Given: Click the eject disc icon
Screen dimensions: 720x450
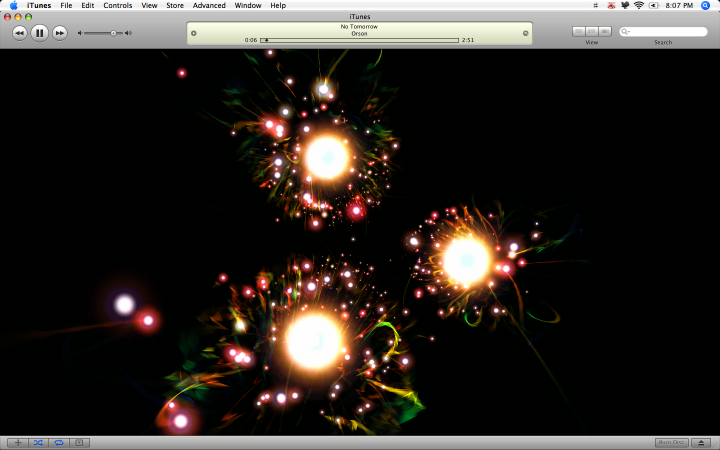Looking at the screenshot, I should tap(701, 443).
